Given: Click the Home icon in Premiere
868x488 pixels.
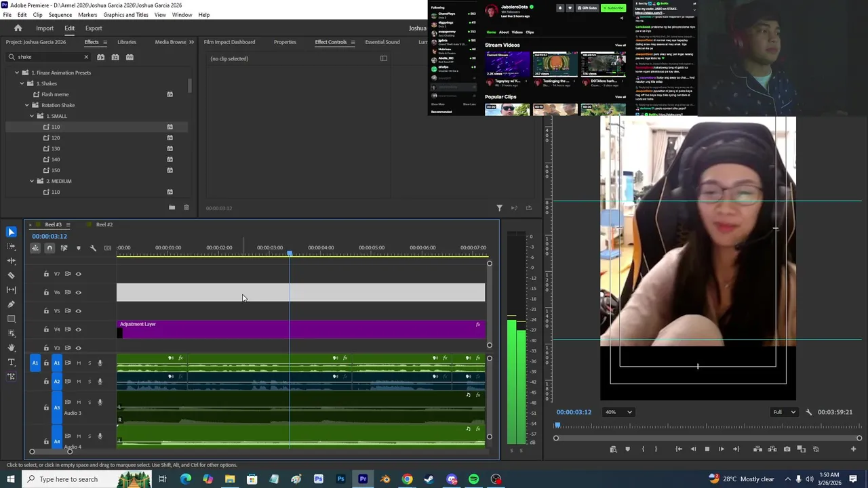Looking at the screenshot, I should click(x=18, y=28).
